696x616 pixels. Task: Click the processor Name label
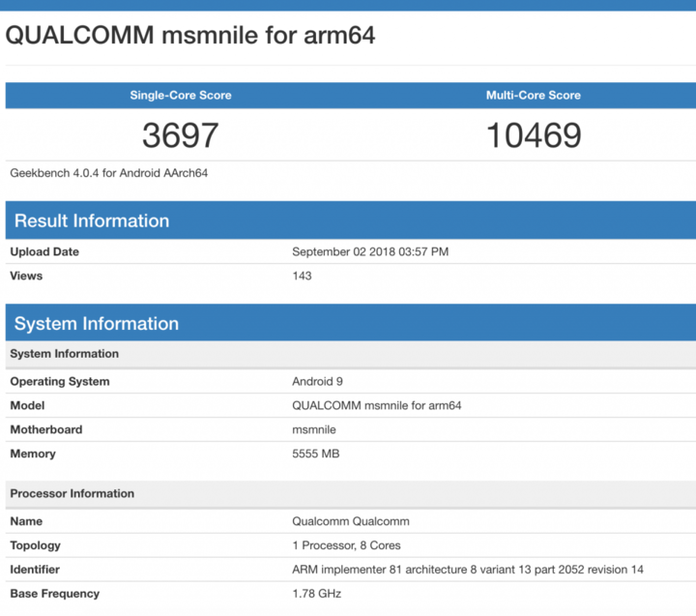26,521
